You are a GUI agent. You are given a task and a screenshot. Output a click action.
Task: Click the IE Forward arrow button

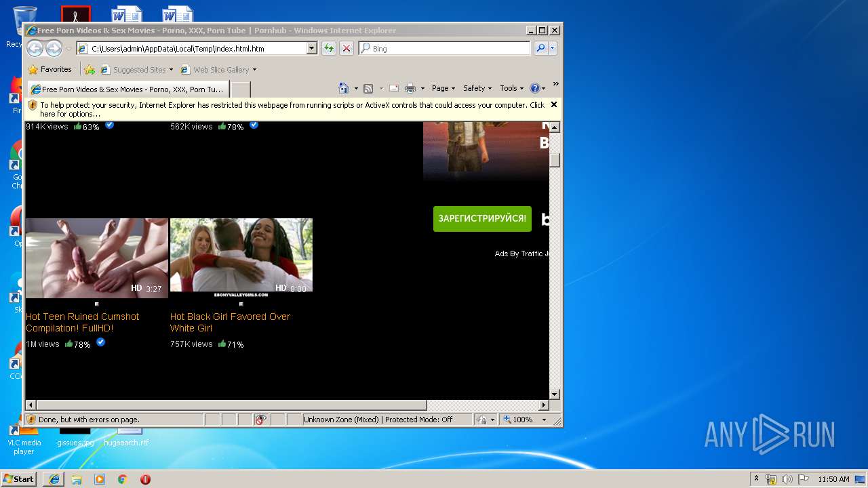pos(54,48)
